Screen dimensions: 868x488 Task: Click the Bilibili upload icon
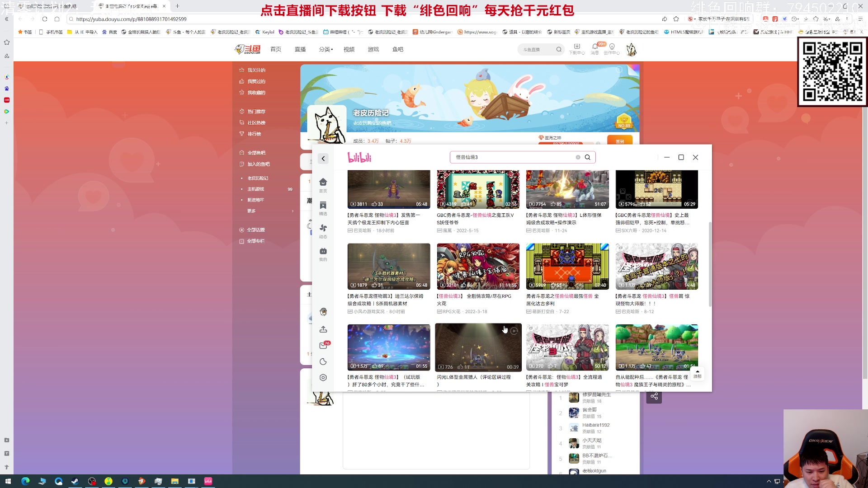[x=323, y=329]
